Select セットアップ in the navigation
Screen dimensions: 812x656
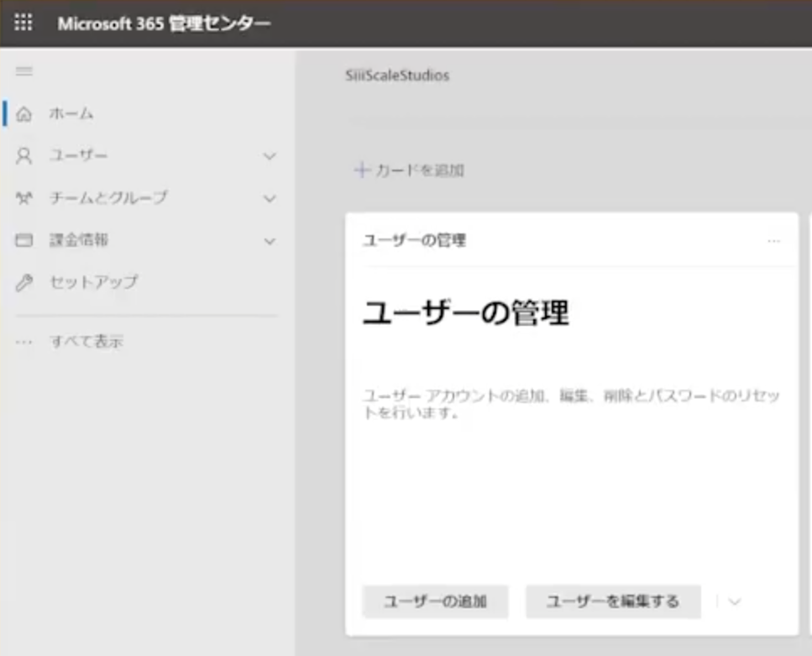[x=93, y=283]
